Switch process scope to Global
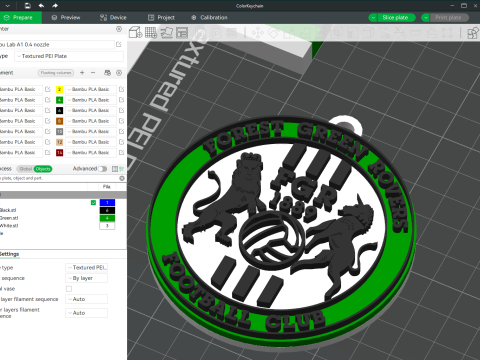Image resolution: width=480 pixels, height=360 pixels. (25, 169)
